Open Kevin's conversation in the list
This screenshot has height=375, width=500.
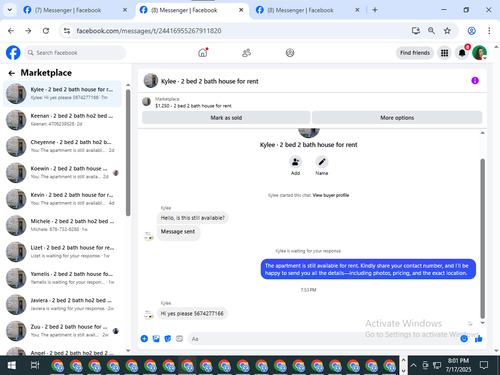(x=62, y=199)
